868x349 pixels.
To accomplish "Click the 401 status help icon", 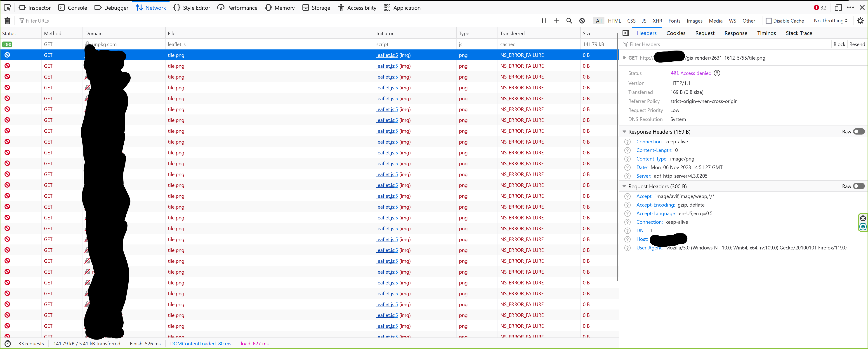I will click(717, 73).
